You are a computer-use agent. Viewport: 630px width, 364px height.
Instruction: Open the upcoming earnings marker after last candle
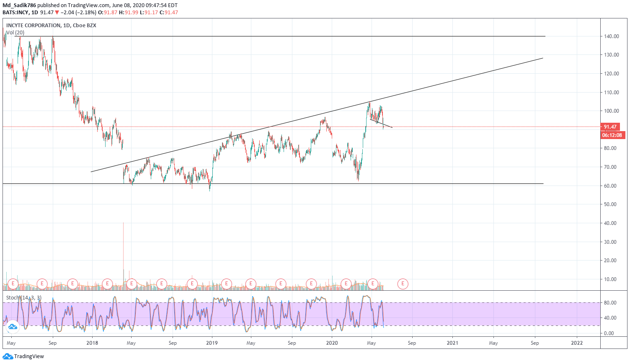(403, 284)
